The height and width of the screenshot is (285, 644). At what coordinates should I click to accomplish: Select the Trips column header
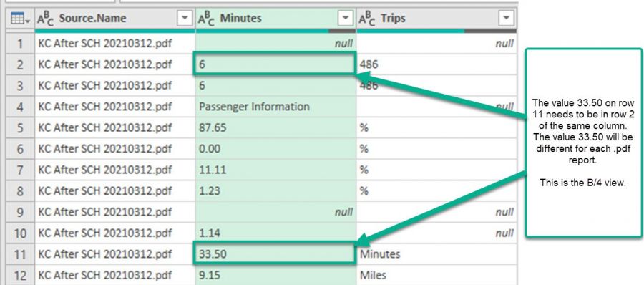pyautogui.click(x=436, y=19)
